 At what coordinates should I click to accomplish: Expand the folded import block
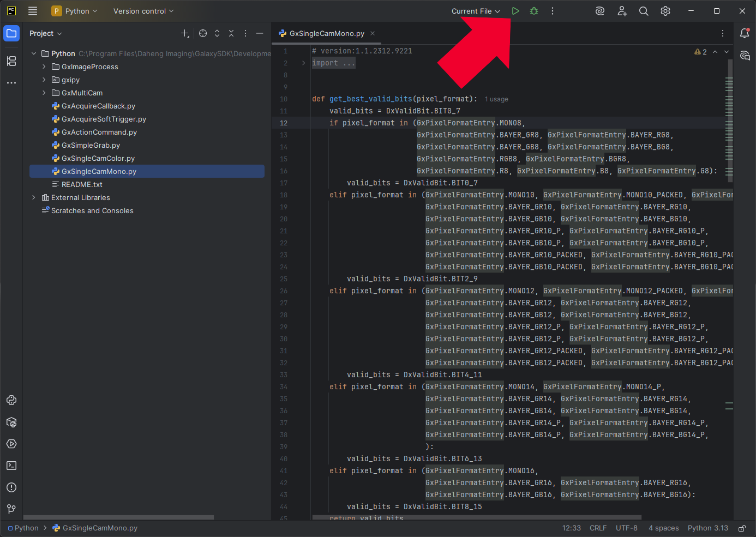(x=304, y=63)
